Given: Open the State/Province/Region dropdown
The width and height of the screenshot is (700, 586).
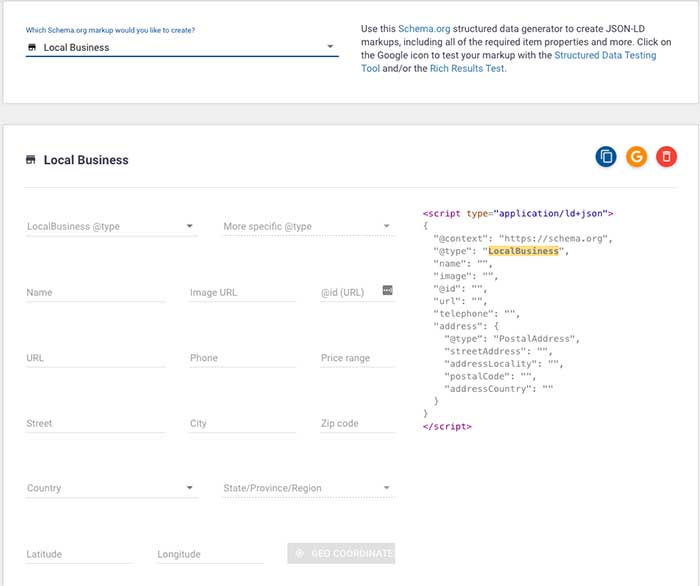Looking at the screenshot, I should click(308, 488).
